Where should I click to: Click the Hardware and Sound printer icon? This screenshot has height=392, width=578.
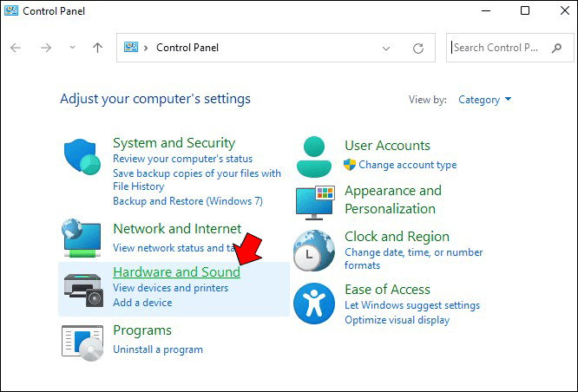[x=83, y=290]
